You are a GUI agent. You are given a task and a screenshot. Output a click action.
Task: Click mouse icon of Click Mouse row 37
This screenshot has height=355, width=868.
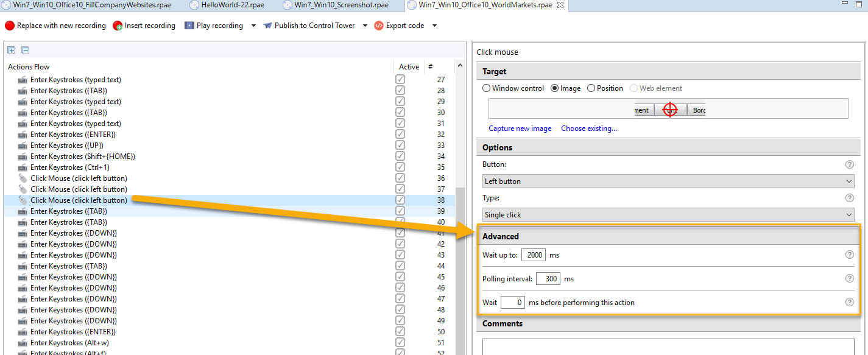click(x=23, y=189)
